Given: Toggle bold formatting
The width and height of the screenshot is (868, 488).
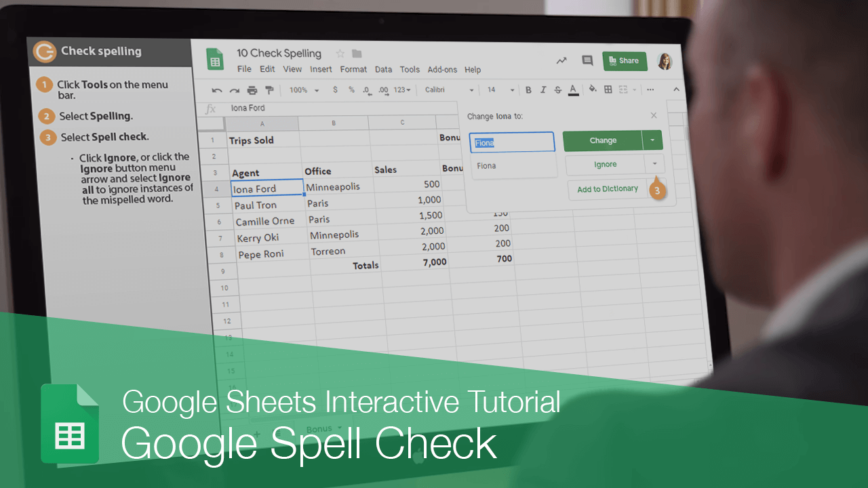Looking at the screenshot, I should pos(528,89).
